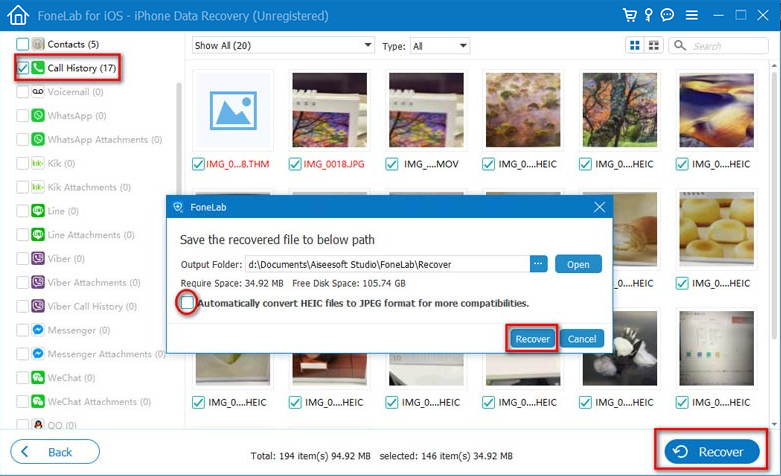This screenshot has width=781, height=476.
Task: Click the Line icon in sidebar
Action: [38, 211]
